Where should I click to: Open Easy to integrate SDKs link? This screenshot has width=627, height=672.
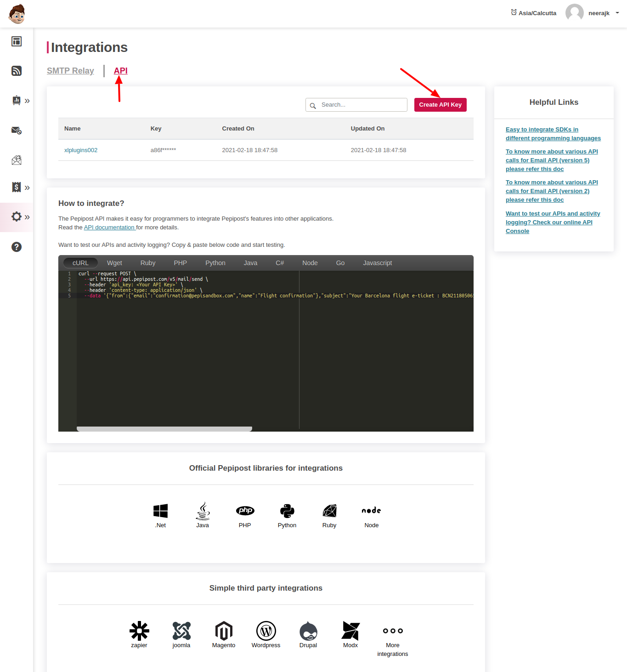tap(553, 134)
